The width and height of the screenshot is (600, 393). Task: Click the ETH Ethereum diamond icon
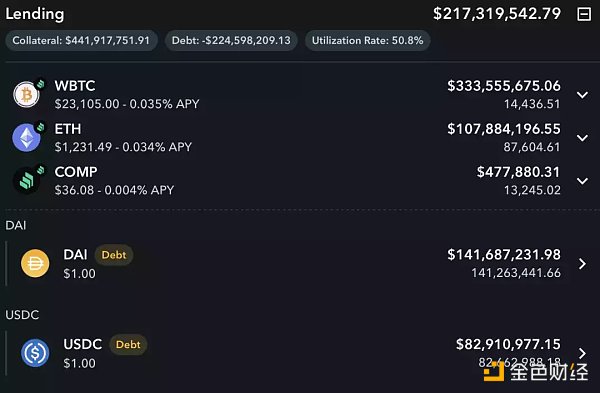26,138
